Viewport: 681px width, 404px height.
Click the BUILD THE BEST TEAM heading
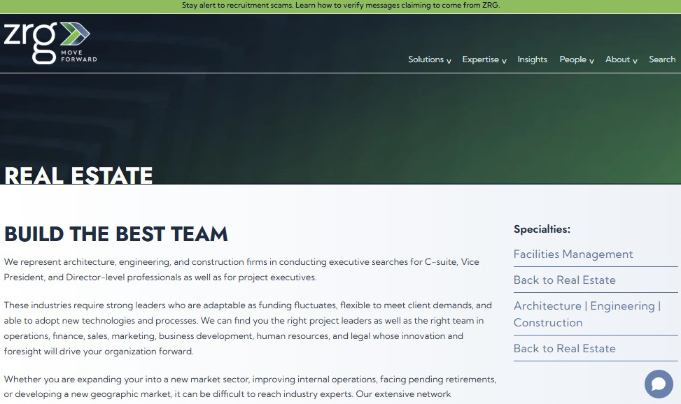tap(116, 234)
